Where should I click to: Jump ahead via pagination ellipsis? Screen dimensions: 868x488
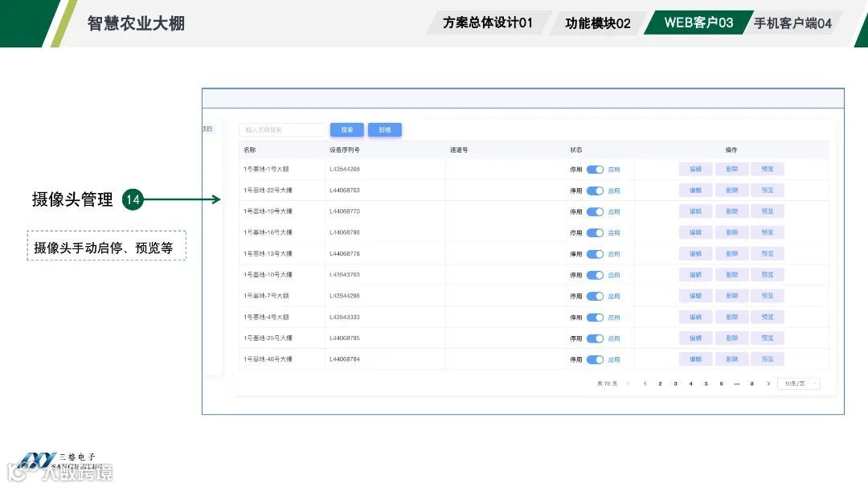737,383
